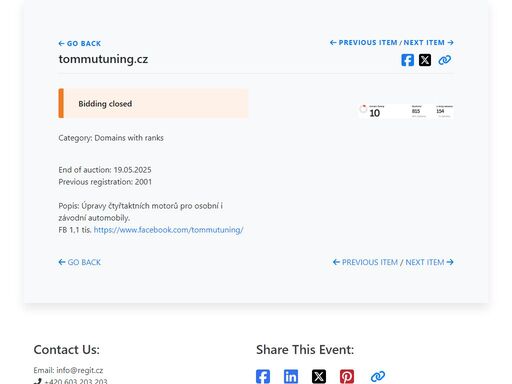Click the info@regit.cz email address

click(80, 370)
